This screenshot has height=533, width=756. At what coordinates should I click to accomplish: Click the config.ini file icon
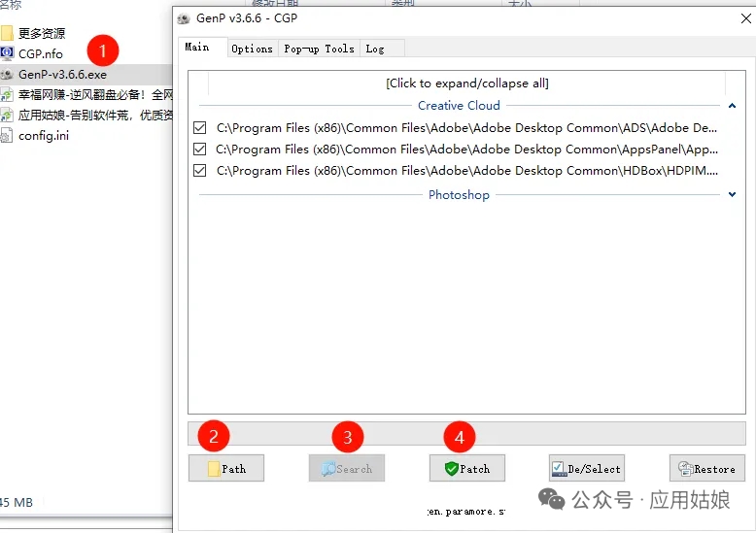click(x=8, y=136)
